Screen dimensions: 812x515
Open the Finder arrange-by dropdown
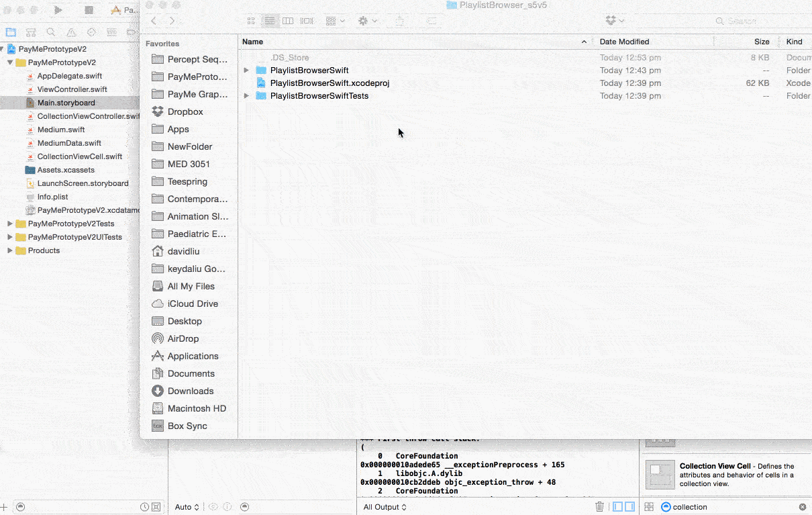pyautogui.click(x=335, y=21)
